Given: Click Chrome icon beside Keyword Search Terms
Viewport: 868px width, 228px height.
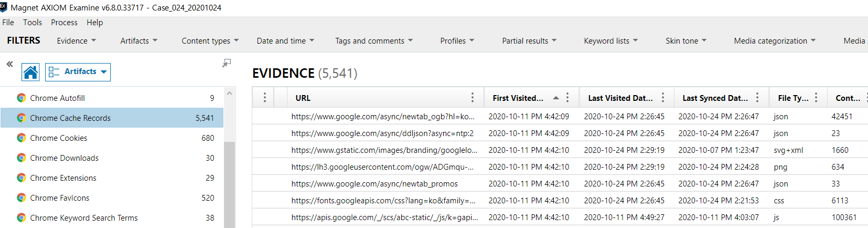Looking at the screenshot, I should pos(22,217).
